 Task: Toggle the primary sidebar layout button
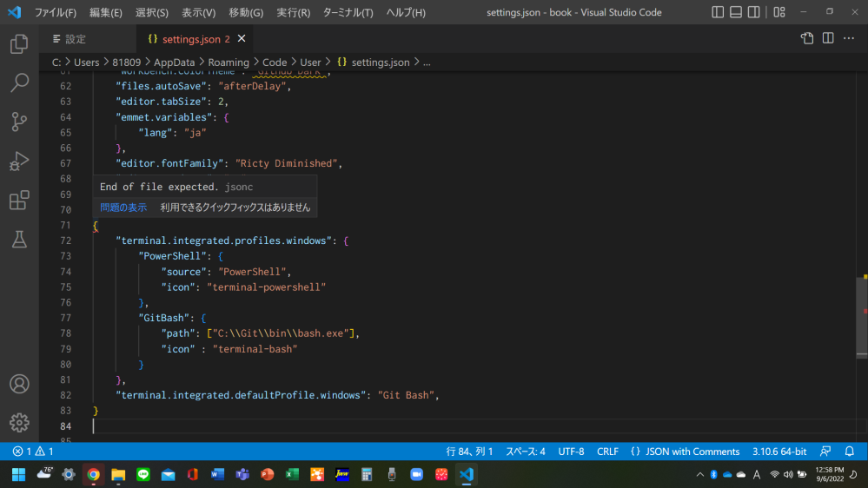pyautogui.click(x=718, y=12)
